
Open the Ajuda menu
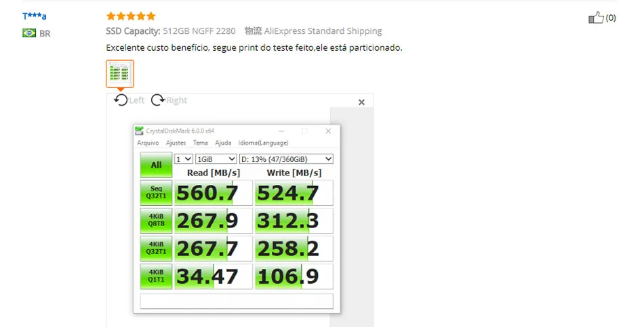pos(223,143)
